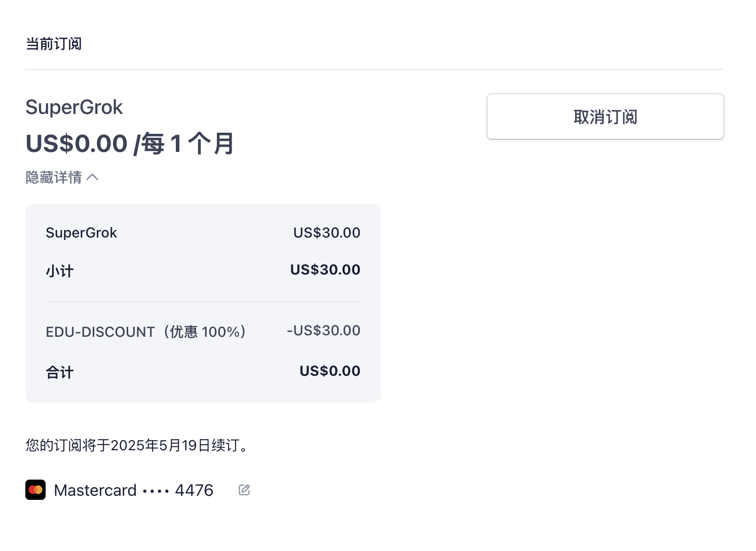Image resolution: width=756 pixels, height=551 pixels.
Task: Click the edit payment method pencil icon
Action: (244, 490)
